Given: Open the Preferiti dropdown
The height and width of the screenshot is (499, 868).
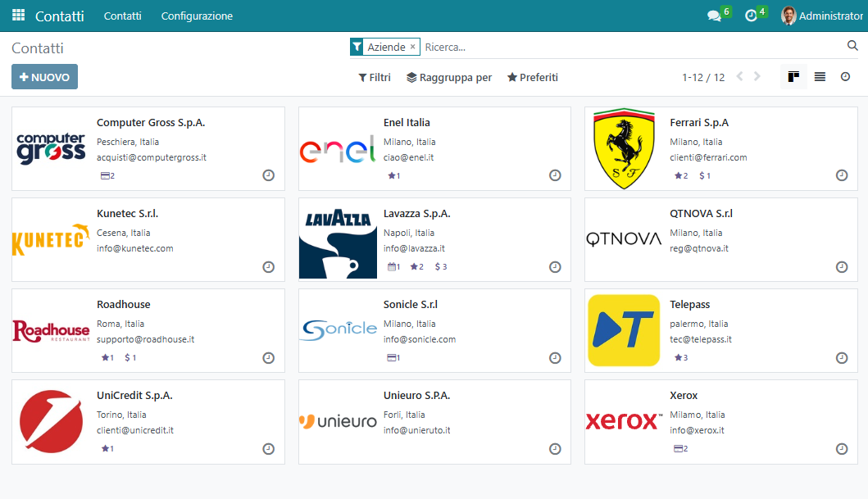Looking at the screenshot, I should point(533,77).
